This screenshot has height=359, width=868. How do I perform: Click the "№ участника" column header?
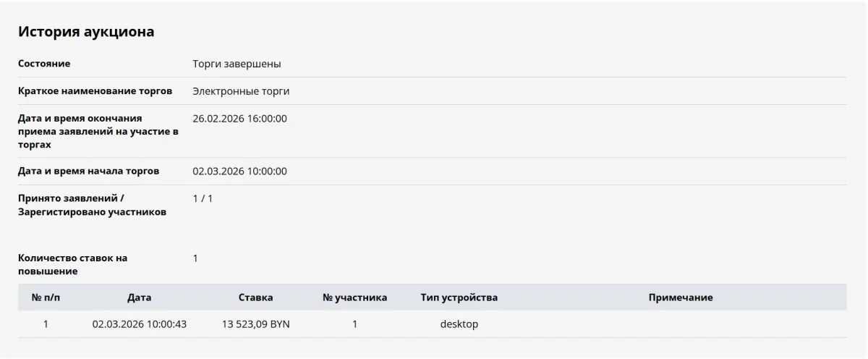[354, 297]
